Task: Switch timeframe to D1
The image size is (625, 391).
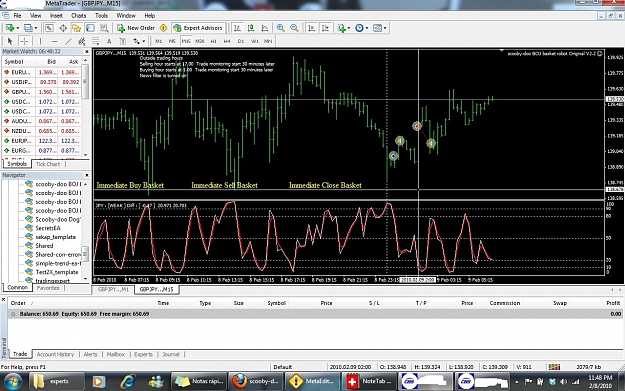Action: click(241, 41)
